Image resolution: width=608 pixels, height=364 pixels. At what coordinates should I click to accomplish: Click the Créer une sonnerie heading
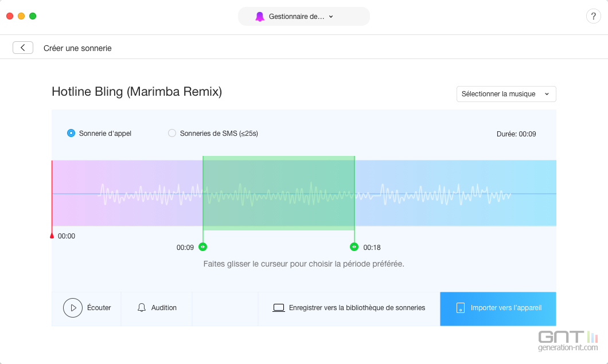click(x=77, y=48)
